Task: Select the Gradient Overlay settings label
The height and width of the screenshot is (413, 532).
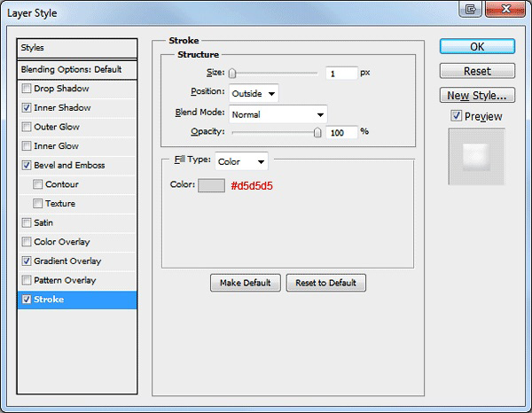Action: coord(67,261)
